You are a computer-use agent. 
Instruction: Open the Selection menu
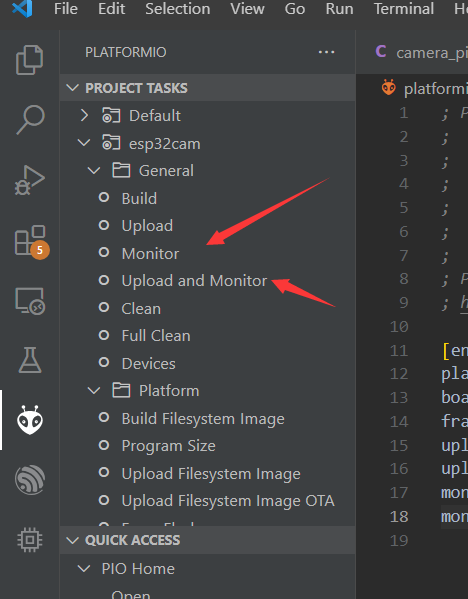[x=178, y=9]
